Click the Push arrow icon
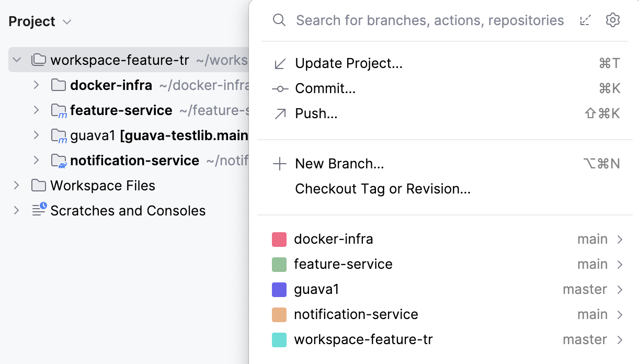The height and width of the screenshot is (364, 639). 280,113
